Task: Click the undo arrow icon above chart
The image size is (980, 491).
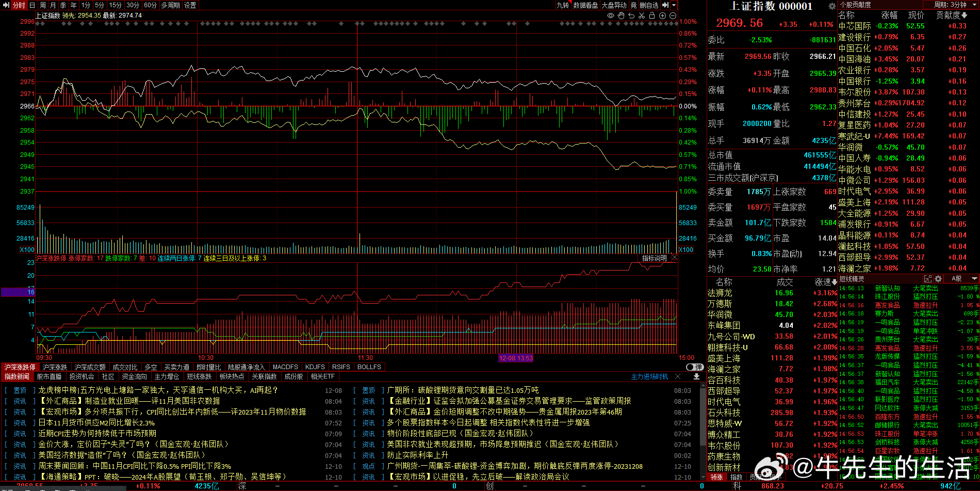Action: coord(631,15)
